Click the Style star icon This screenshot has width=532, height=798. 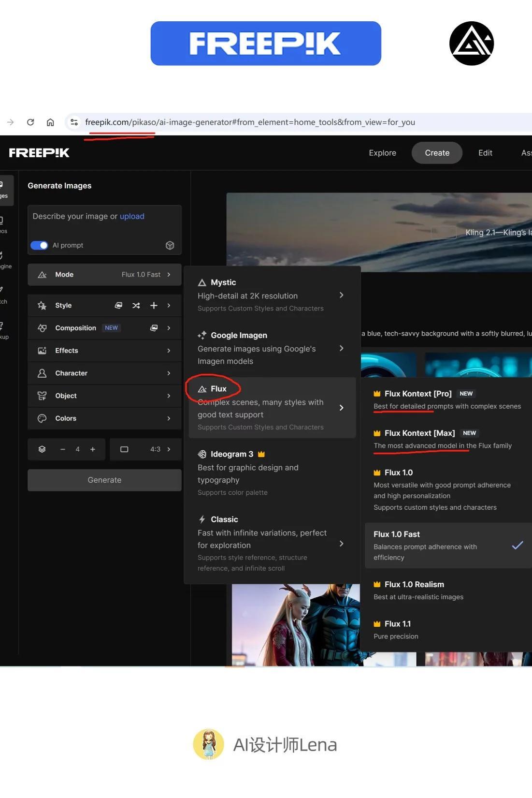[42, 306]
